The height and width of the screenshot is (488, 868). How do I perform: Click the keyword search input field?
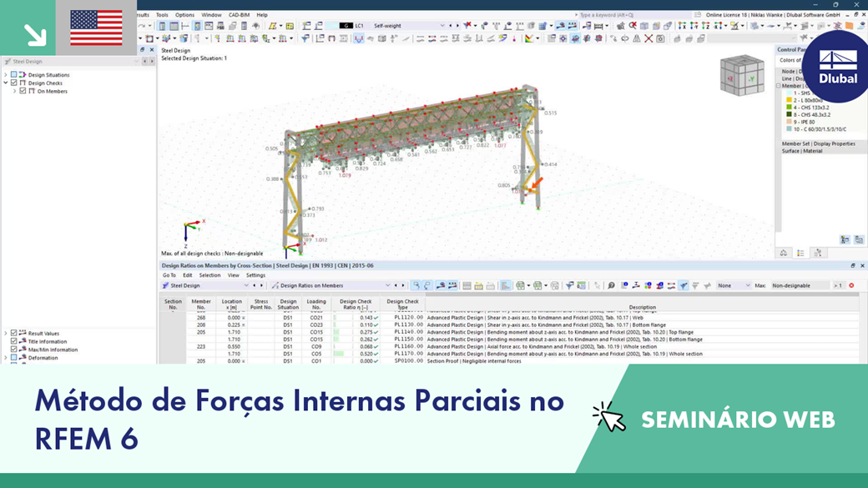pyautogui.click(x=632, y=15)
